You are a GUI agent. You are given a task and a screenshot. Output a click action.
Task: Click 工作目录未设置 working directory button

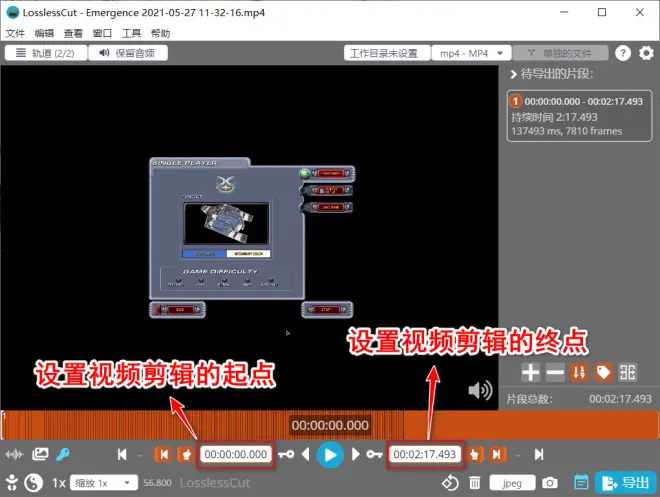(387, 53)
